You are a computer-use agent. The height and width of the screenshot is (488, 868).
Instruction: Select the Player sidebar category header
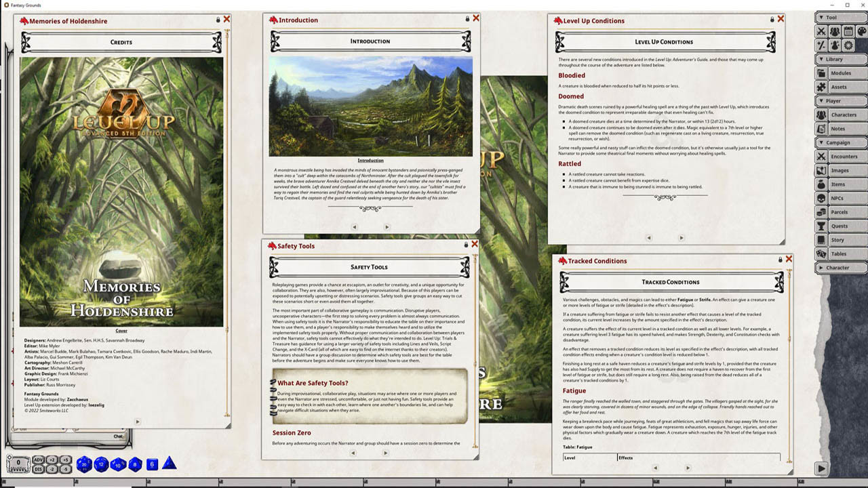point(840,101)
